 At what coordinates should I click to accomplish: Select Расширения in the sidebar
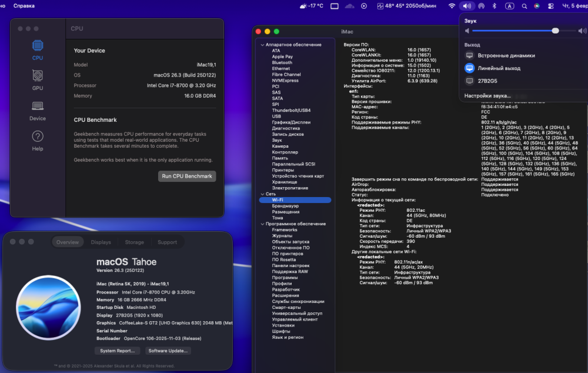pyautogui.click(x=285, y=296)
